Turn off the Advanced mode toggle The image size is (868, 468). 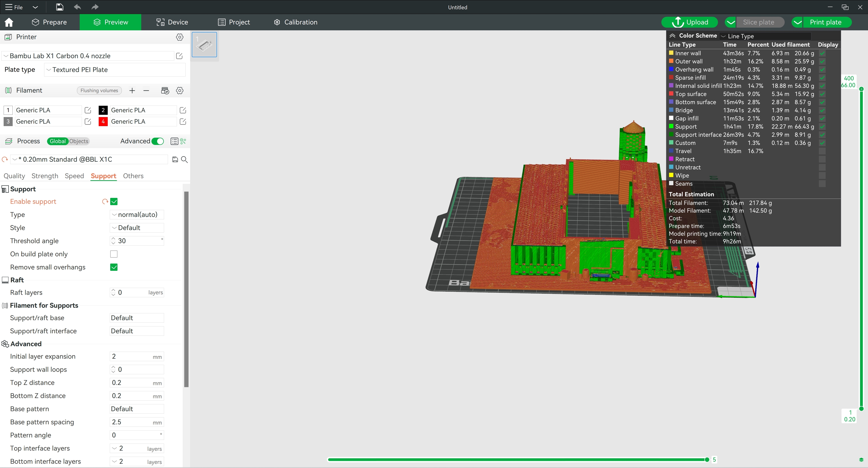(157, 141)
